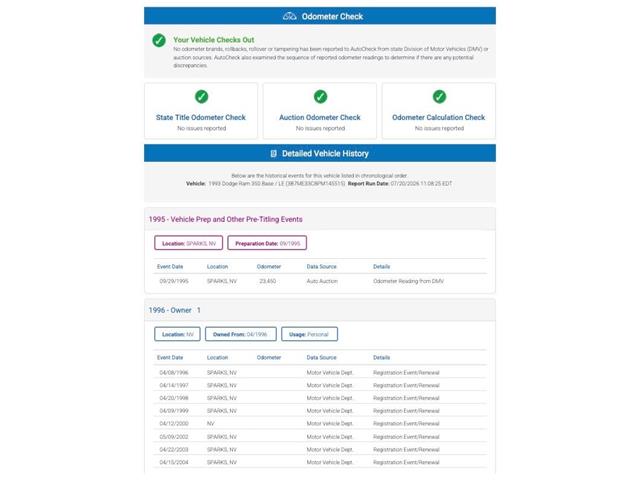640x480 pixels.
Task: Click the Detailed Vehicle History header text
Action: point(325,153)
